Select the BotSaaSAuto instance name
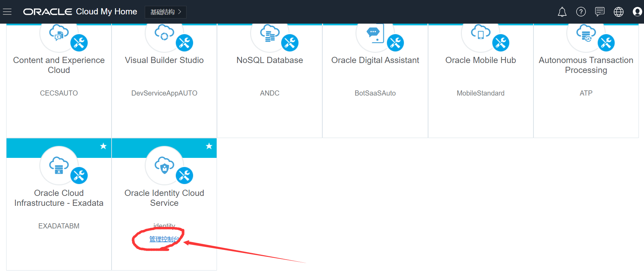This screenshot has height=275, width=644. [375, 93]
